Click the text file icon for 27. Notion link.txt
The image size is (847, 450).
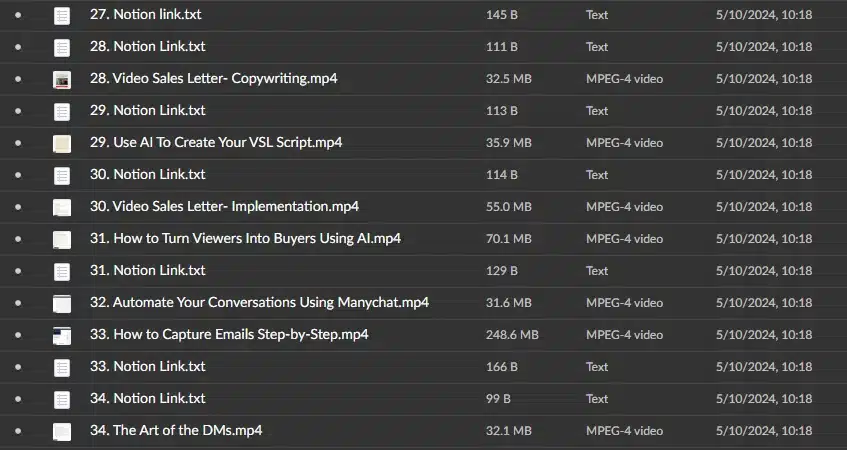62,16
